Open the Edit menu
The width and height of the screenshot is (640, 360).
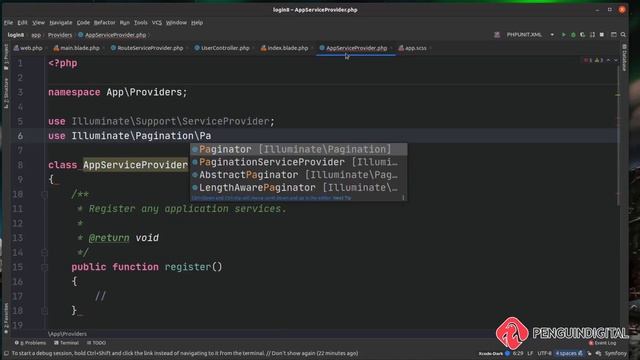tap(22, 22)
